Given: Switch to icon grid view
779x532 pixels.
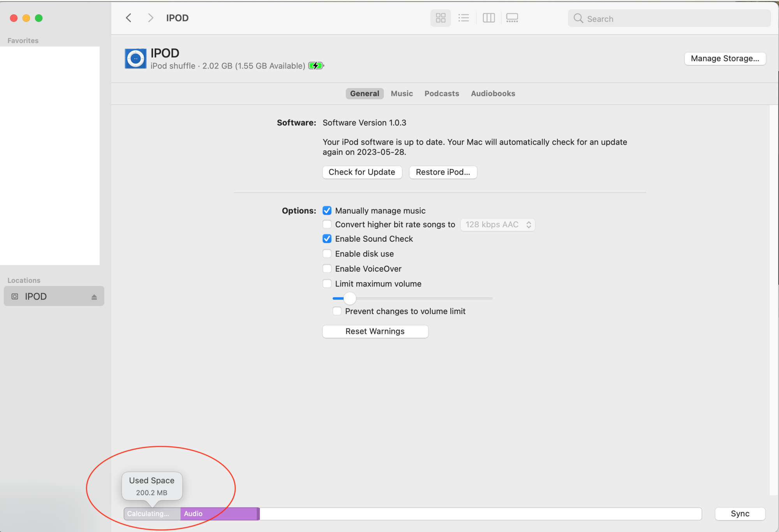Looking at the screenshot, I should click(441, 18).
